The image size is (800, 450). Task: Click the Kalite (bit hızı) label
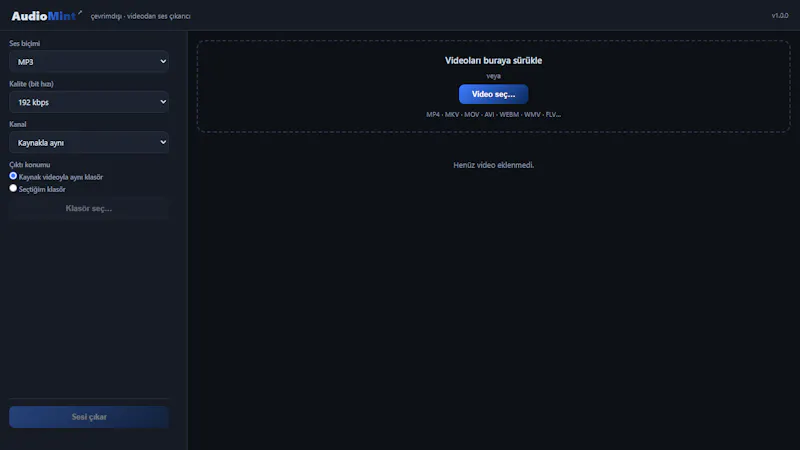[31, 84]
